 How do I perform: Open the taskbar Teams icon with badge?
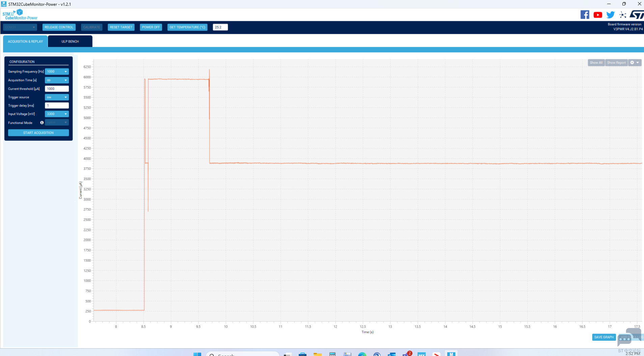(407, 354)
